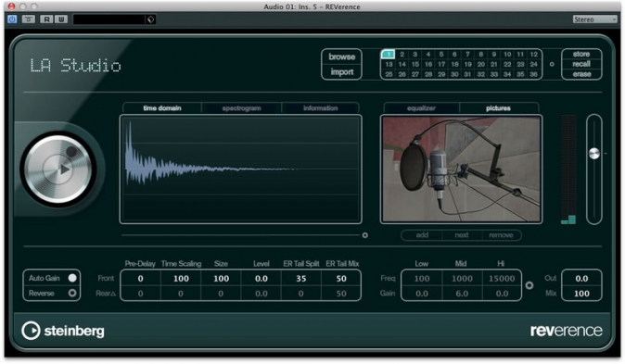Click the Mid Gain value 6.0
This screenshot has height=364, width=625.
tap(462, 294)
